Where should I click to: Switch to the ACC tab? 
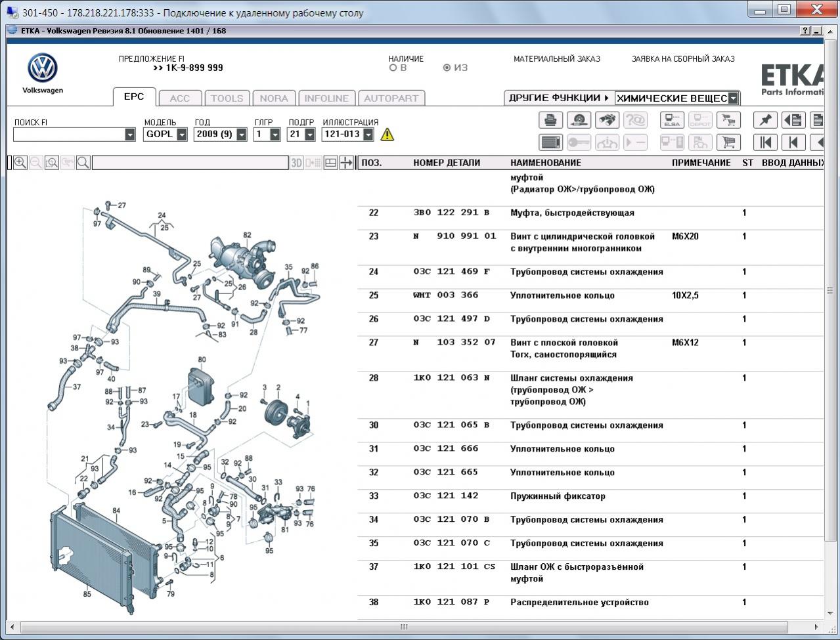click(x=179, y=98)
